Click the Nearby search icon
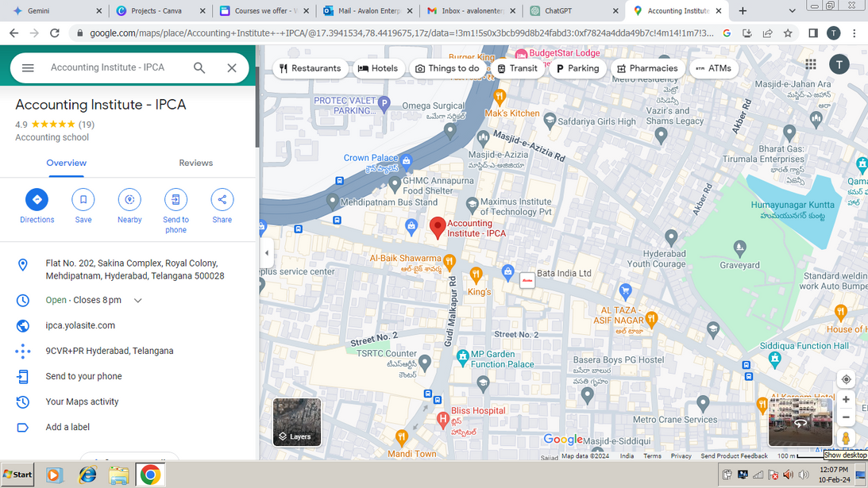 (129, 200)
